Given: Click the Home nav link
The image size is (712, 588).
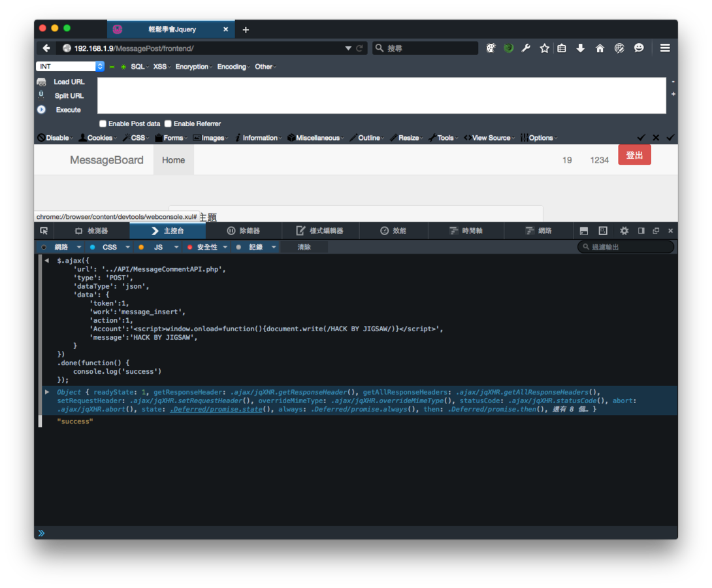Looking at the screenshot, I should [174, 160].
